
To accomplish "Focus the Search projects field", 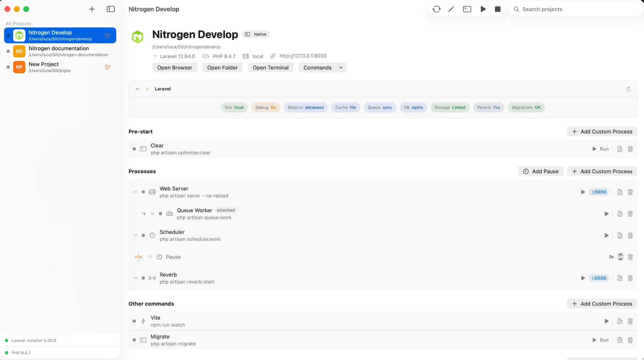I will [x=575, y=9].
